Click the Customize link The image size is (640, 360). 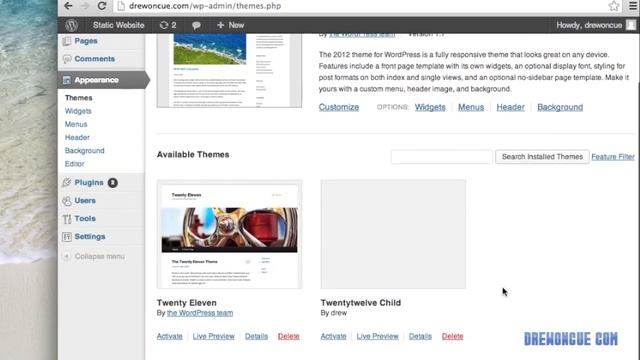click(x=339, y=107)
